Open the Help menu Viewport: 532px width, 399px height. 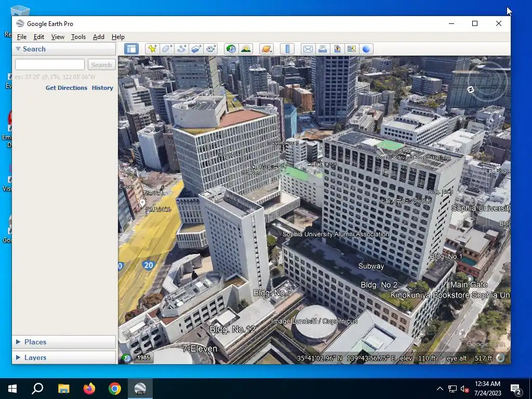coord(118,37)
